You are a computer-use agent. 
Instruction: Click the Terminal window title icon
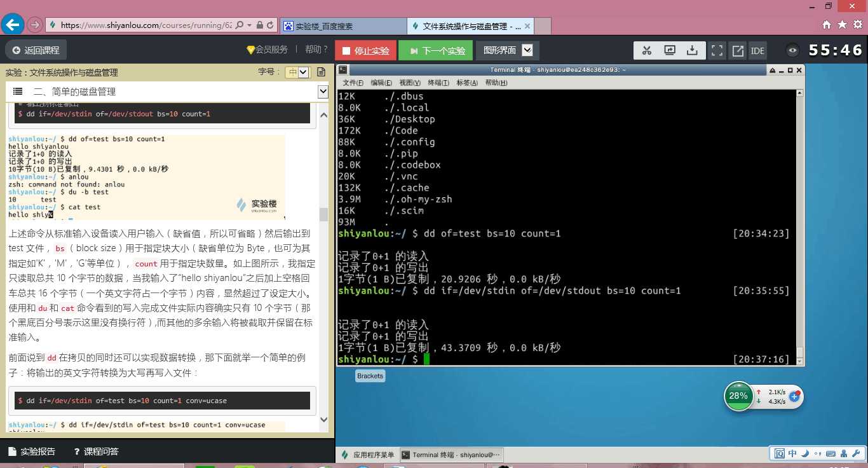343,70
